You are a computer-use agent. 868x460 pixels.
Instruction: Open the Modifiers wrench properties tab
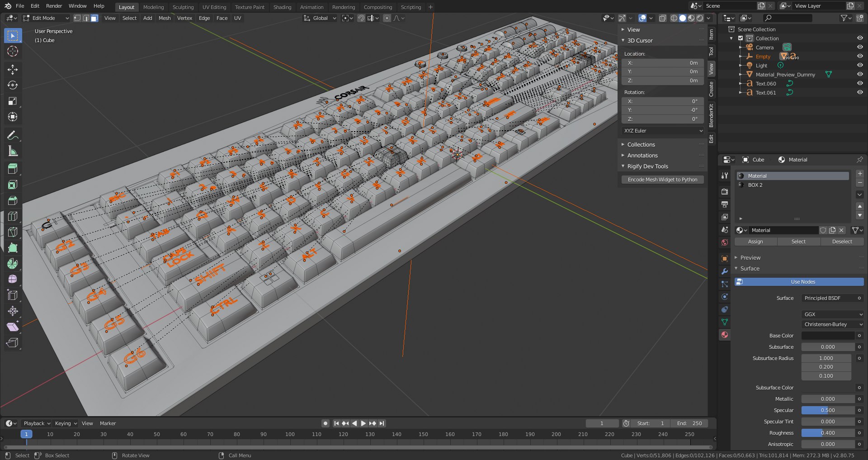click(725, 271)
